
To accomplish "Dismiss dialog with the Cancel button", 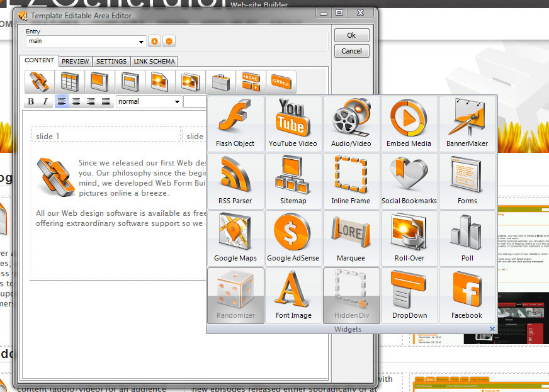I will (x=351, y=51).
